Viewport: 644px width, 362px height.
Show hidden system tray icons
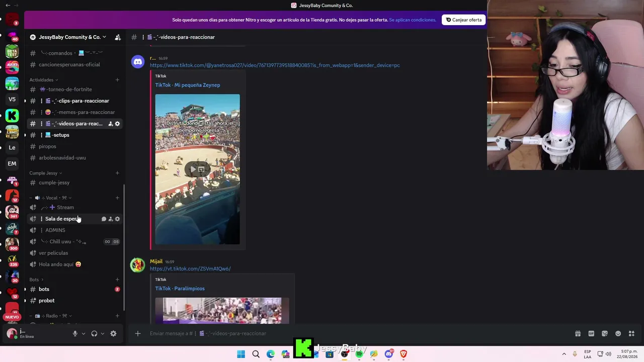pyautogui.click(x=564, y=354)
